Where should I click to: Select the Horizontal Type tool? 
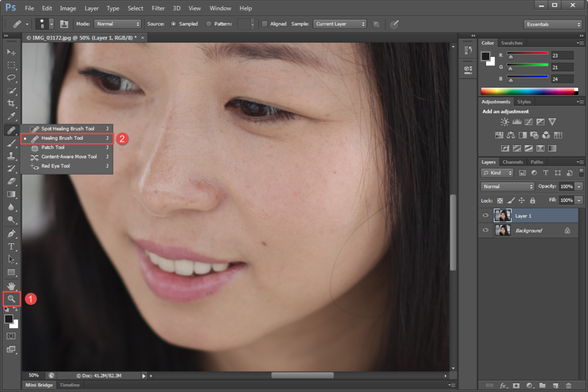tap(11, 246)
